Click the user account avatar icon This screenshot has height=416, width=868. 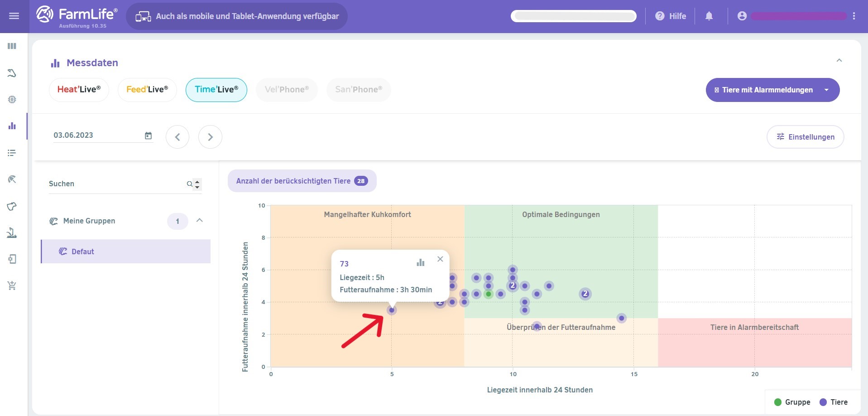coord(742,16)
